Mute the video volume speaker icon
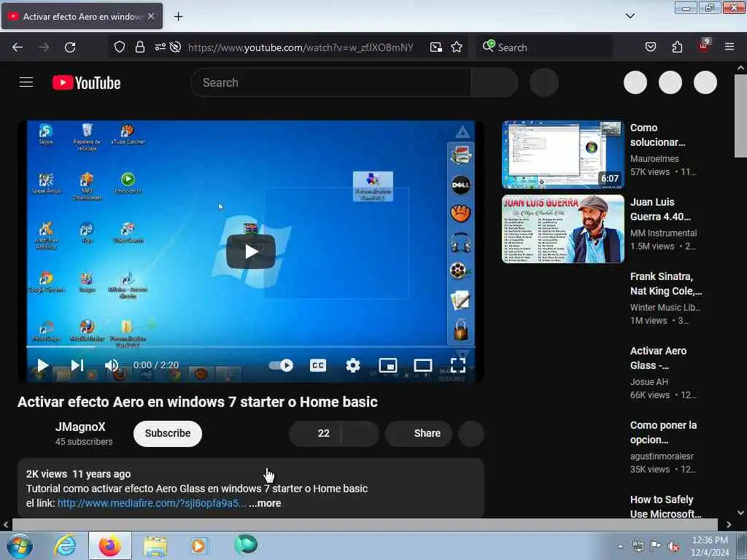Image resolution: width=747 pixels, height=560 pixels. click(x=112, y=365)
